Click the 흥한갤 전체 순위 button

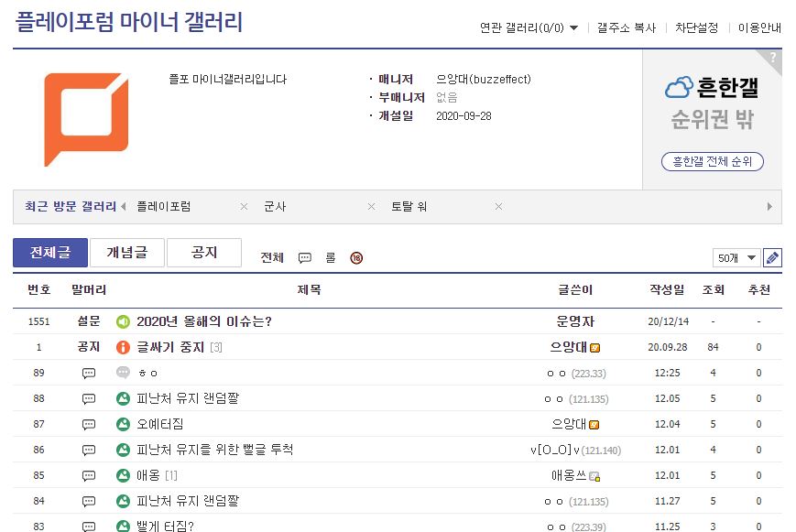click(x=712, y=161)
